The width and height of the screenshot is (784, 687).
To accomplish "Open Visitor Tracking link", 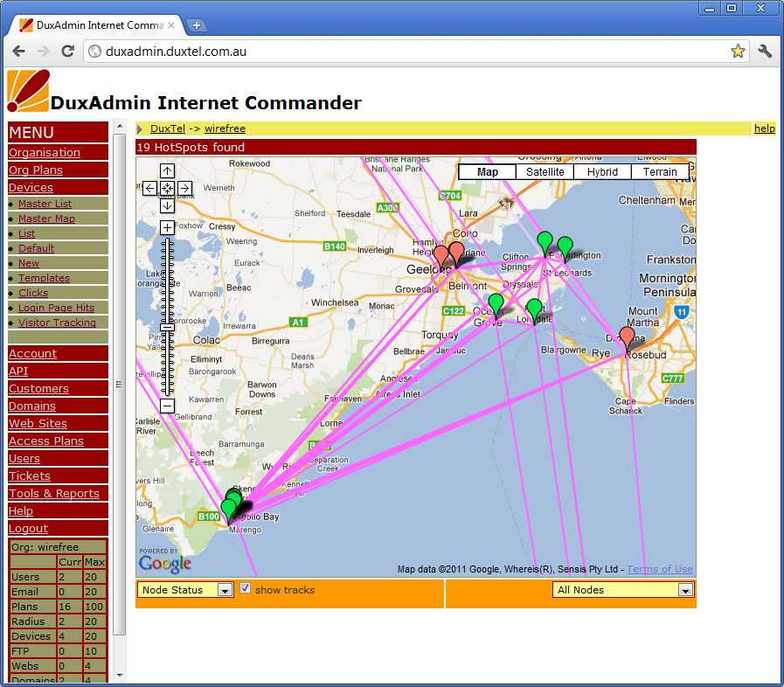I will coord(57,323).
